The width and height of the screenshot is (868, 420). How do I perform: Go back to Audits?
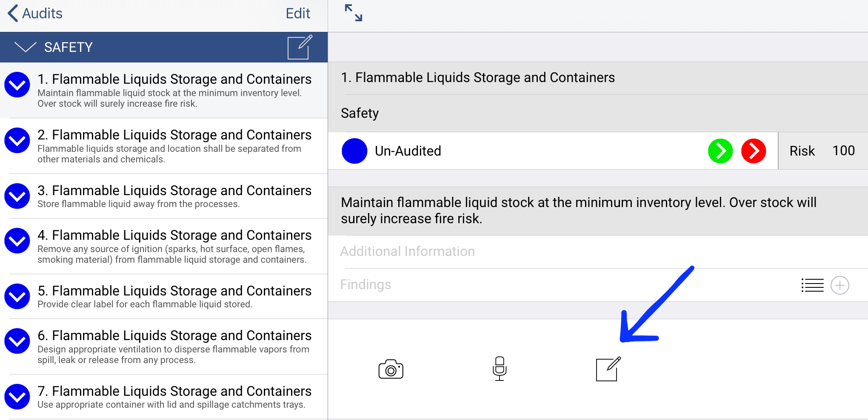click(x=35, y=13)
